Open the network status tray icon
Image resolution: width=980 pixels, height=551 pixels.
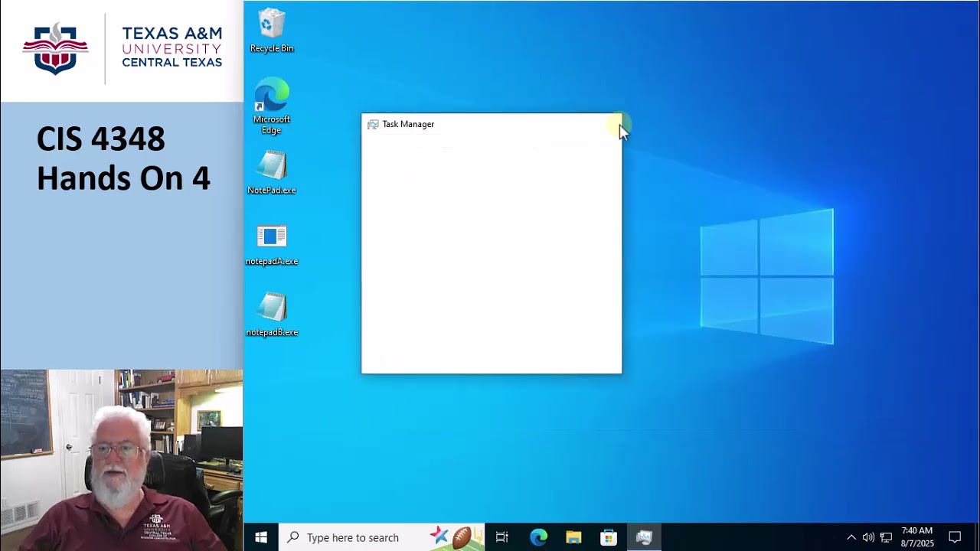tap(886, 537)
